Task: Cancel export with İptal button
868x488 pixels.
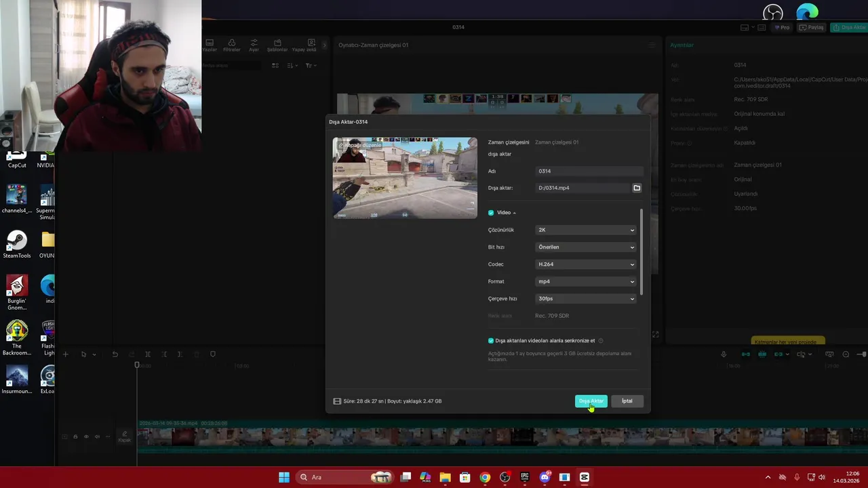Action: (x=627, y=401)
